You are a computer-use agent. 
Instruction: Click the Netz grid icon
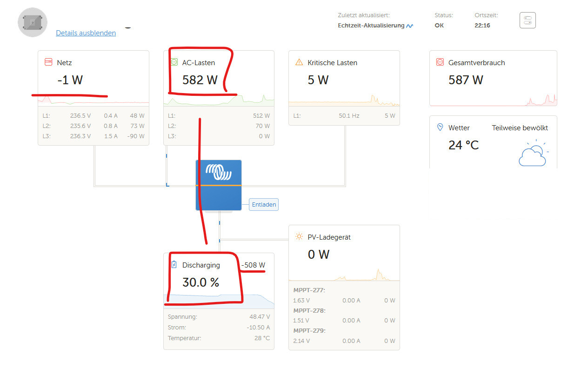48,62
